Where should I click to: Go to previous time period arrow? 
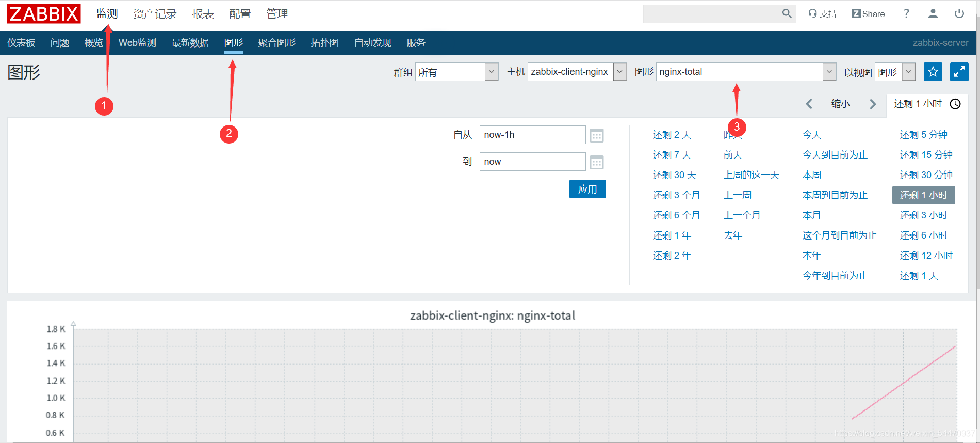click(809, 104)
